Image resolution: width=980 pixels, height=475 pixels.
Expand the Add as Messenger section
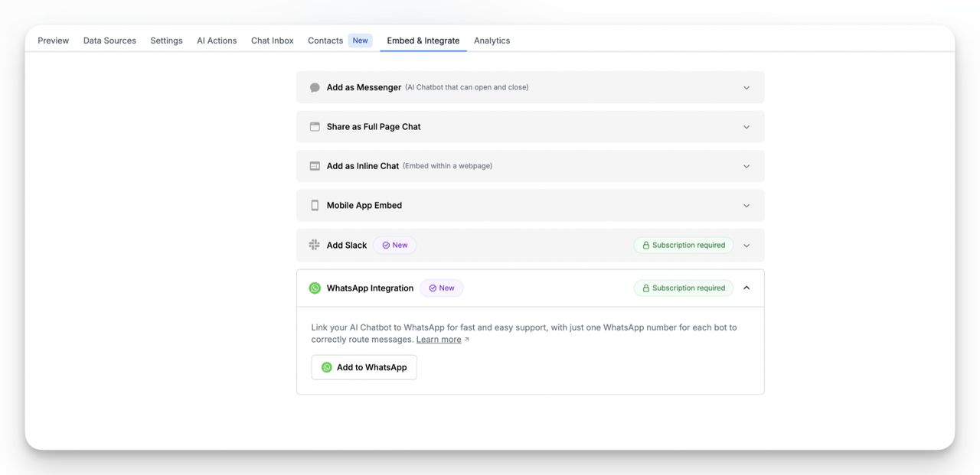point(746,88)
